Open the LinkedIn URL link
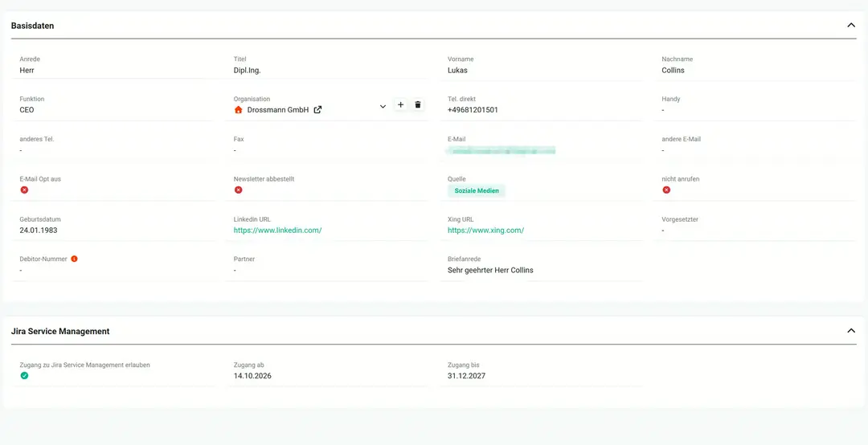Screen dimensions: 868x445 tap(277, 231)
